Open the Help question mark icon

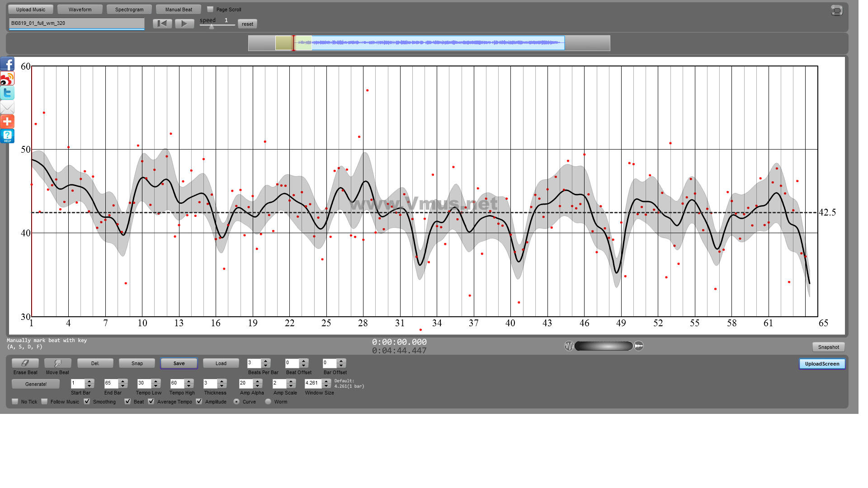(x=7, y=136)
